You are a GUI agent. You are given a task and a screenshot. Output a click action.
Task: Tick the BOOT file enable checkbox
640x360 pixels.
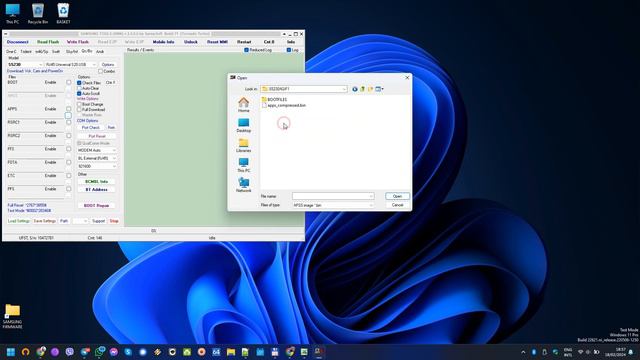click(x=69, y=82)
